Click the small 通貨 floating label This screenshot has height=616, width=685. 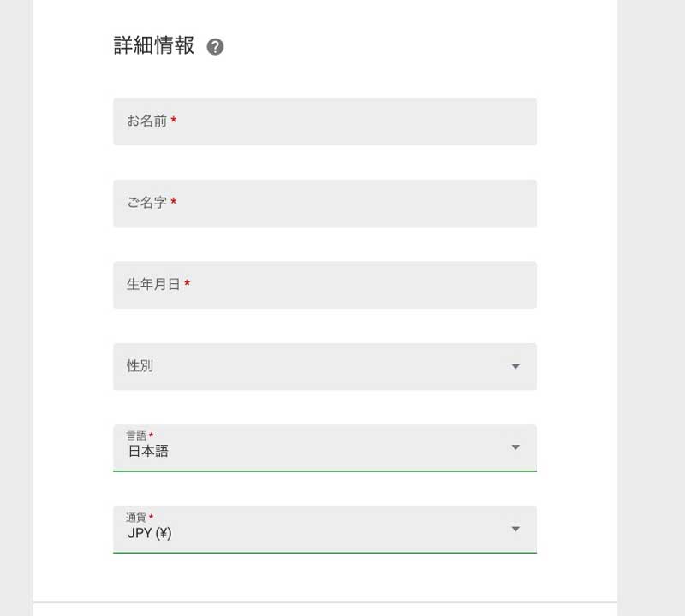pos(136,518)
